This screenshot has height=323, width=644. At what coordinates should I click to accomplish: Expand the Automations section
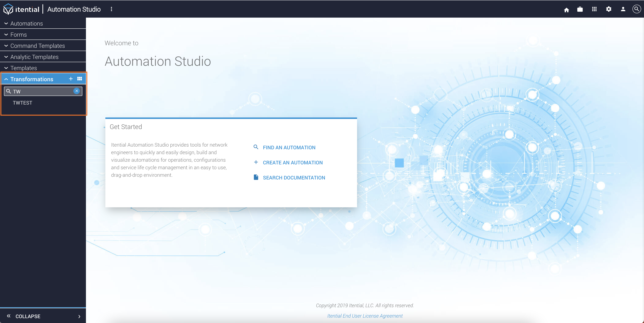43,24
